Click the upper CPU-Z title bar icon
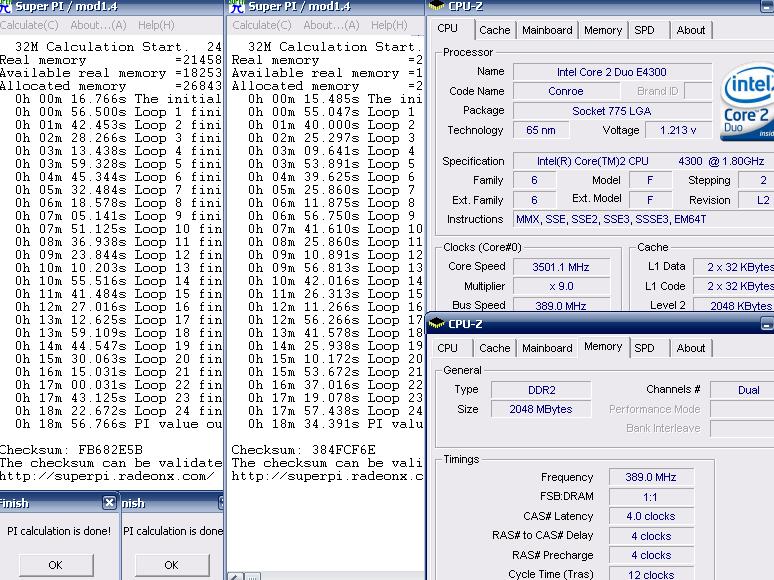The height and width of the screenshot is (580, 774). click(436, 6)
